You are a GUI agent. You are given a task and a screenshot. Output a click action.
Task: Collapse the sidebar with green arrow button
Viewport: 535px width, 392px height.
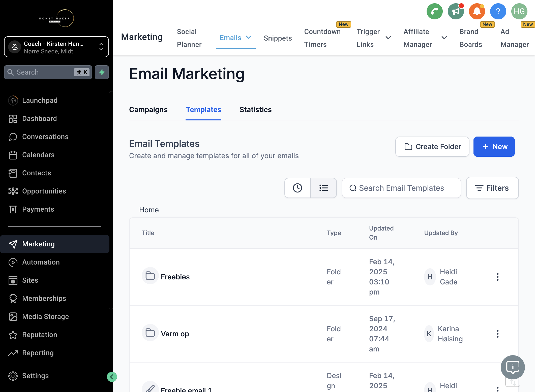[112, 377]
